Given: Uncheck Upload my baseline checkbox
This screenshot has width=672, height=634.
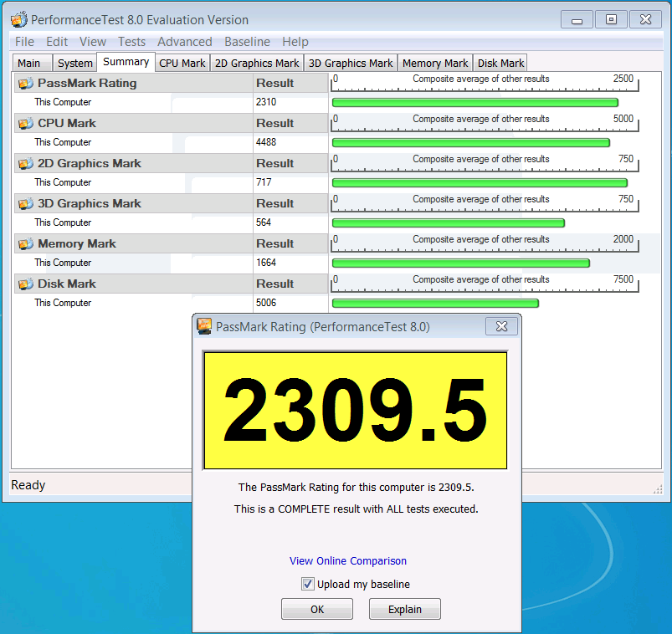Looking at the screenshot, I should pos(307,584).
